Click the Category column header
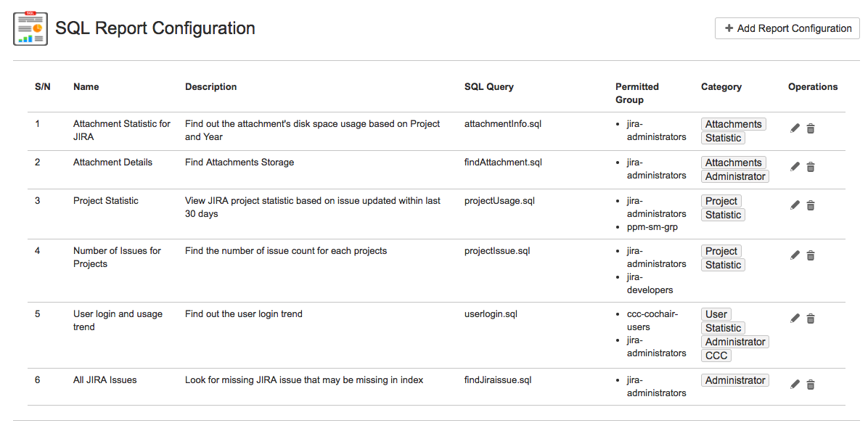 click(721, 86)
